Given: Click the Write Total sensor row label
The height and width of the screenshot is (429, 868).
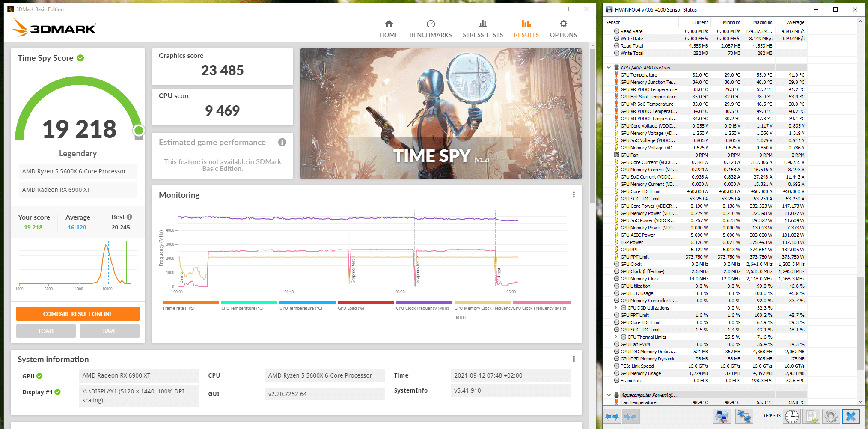Looking at the screenshot, I should coord(632,53).
